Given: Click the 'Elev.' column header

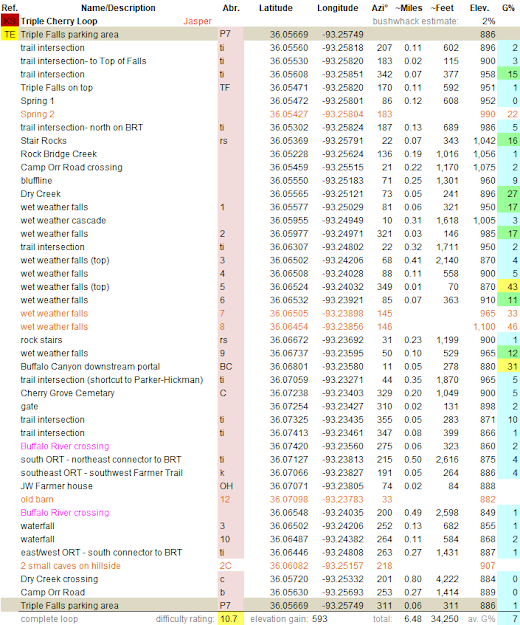Looking at the screenshot, I should [x=479, y=8].
